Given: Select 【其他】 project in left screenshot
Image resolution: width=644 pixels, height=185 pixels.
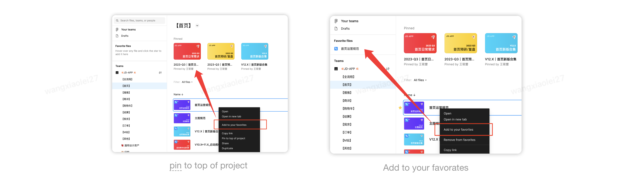Looking at the screenshot, I should point(126,139).
